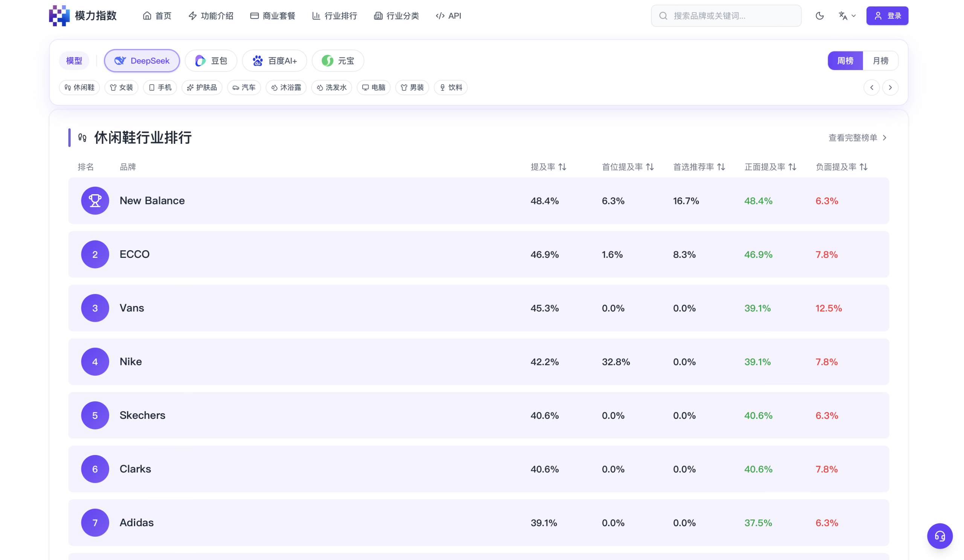Sort by 提及率 column
Screen dimensions: 964x560
coord(548,167)
